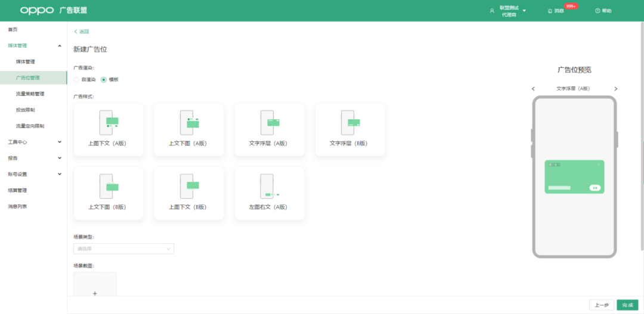Open 结算管理 in the sidebar
Image resolution: width=644 pixels, height=314 pixels.
coord(17,191)
